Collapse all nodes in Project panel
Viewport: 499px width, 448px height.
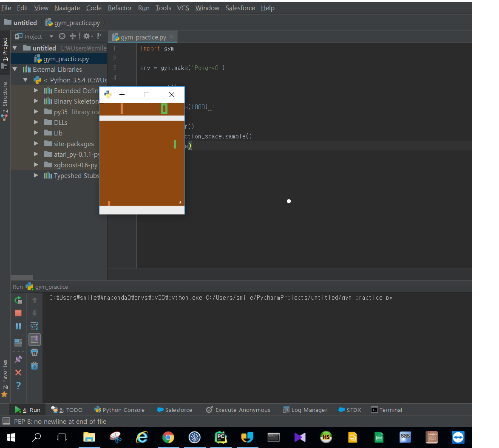[73, 37]
